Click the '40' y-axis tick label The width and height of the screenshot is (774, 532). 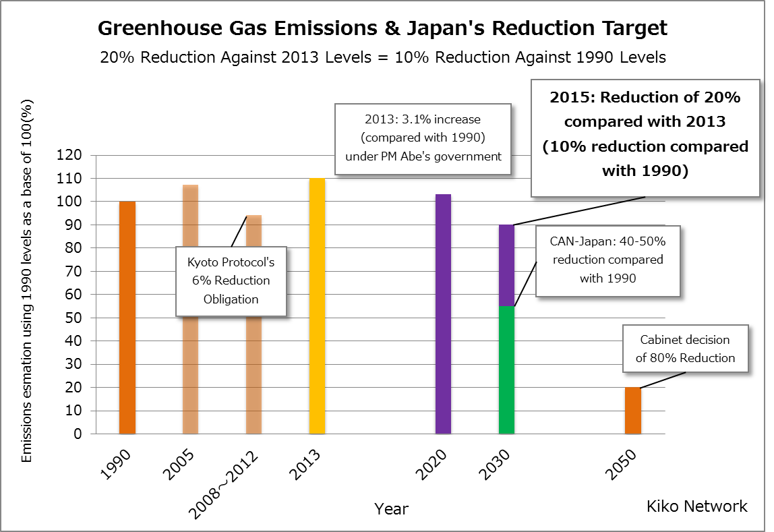pos(73,341)
